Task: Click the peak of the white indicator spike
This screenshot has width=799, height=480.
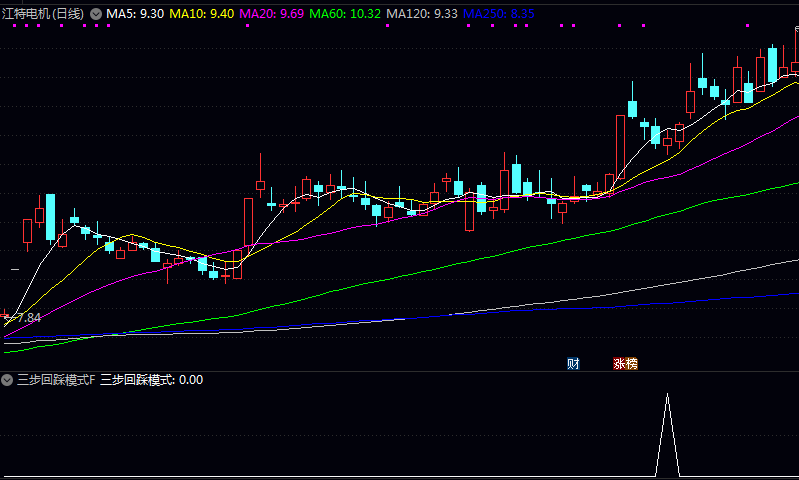Action: (x=667, y=396)
